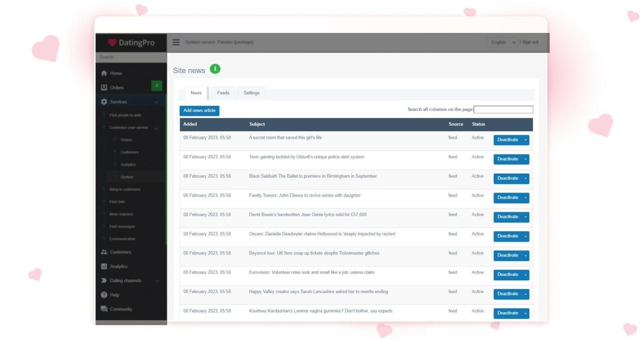Viewport: 644px width, 340px height.
Task: Open the hamburger menu icon
Action: (176, 41)
